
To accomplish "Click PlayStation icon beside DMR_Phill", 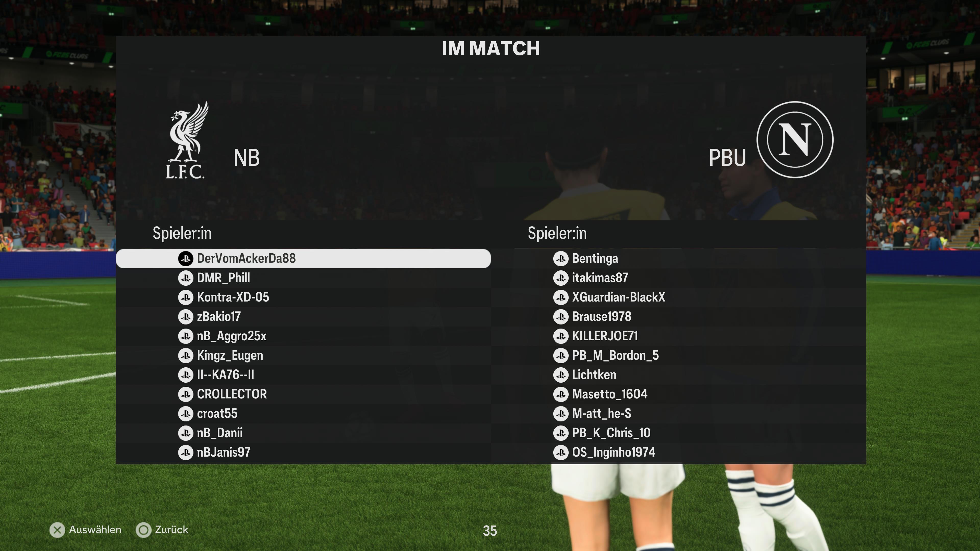I will coord(186,278).
